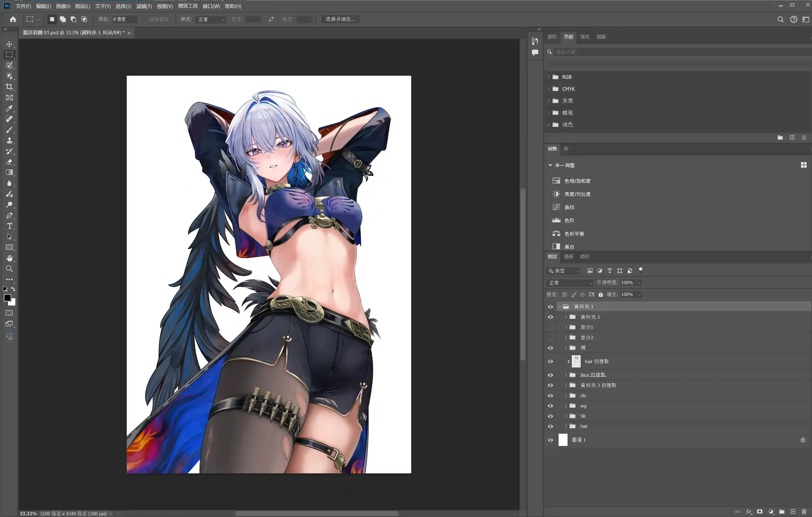Select the Hand tool
Image resolution: width=812 pixels, height=517 pixels.
[x=9, y=258]
